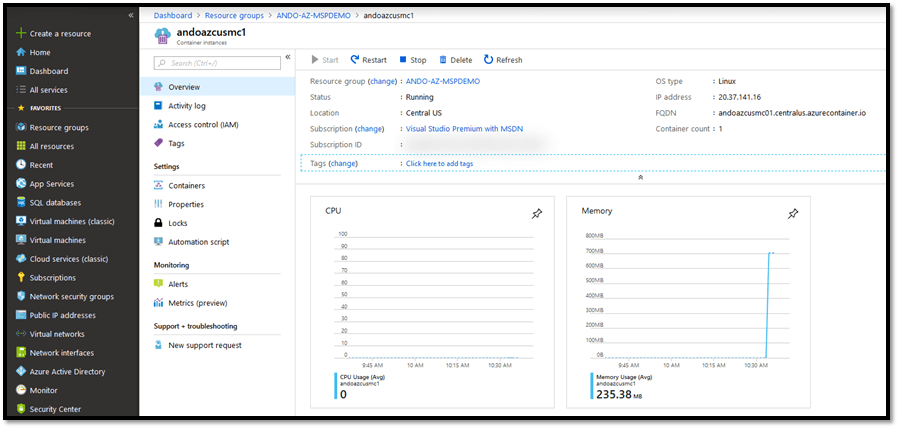Viewport: 899px width, 429px height.
Task: Go to ANDO-AZ-MSPDEMO breadcrumb link
Action: pos(314,15)
